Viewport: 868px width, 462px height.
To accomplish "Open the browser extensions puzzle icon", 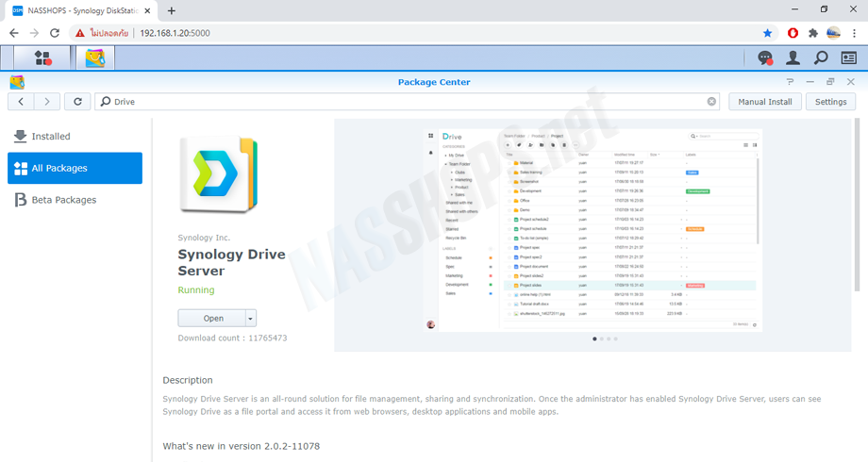I will point(812,33).
